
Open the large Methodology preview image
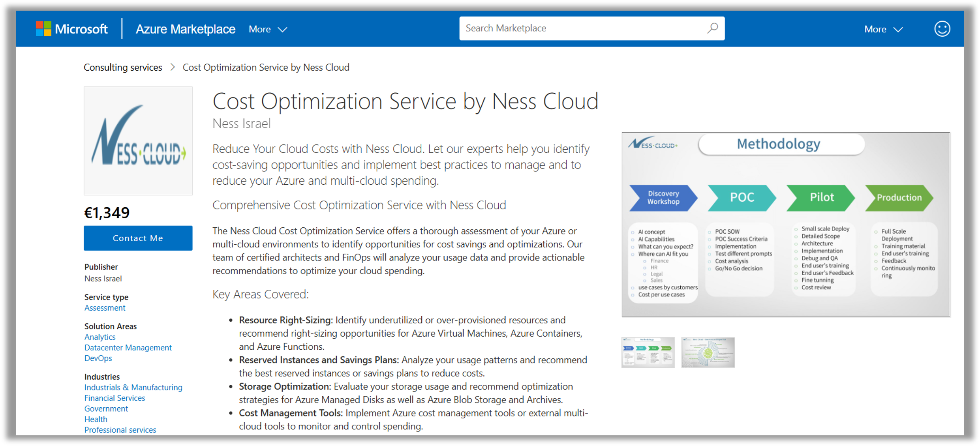point(785,224)
